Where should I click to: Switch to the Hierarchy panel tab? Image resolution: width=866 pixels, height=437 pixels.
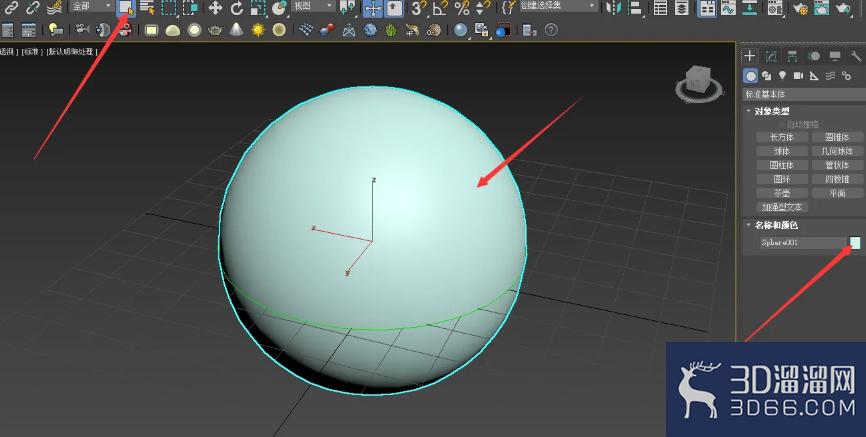792,56
